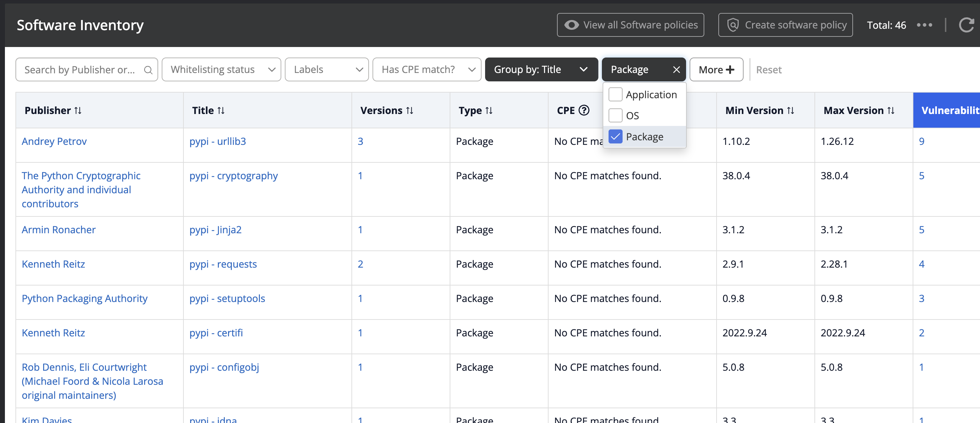980x423 pixels.
Task: Open the three-dots more options menu
Action: [x=925, y=25]
